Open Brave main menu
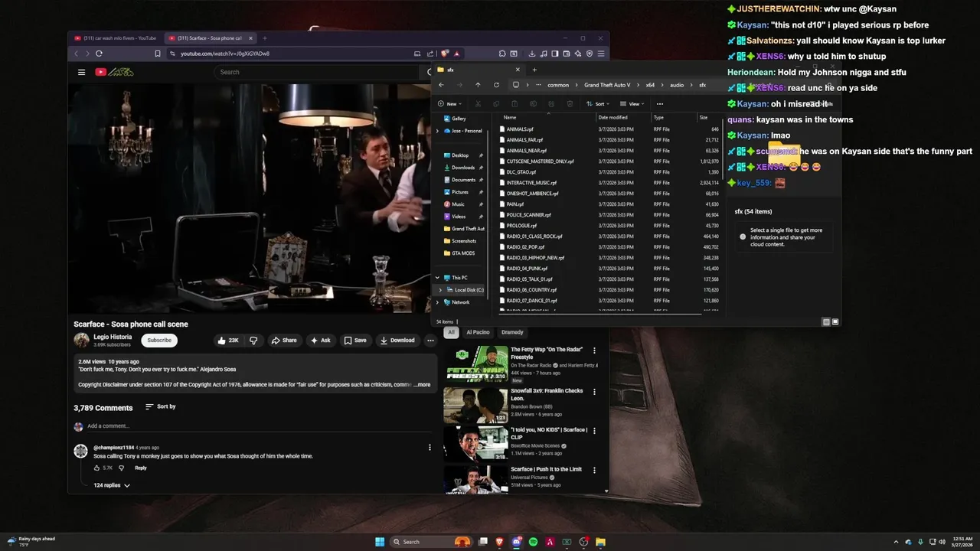Image resolution: width=980 pixels, height=551 pixels. click(601, 54)
